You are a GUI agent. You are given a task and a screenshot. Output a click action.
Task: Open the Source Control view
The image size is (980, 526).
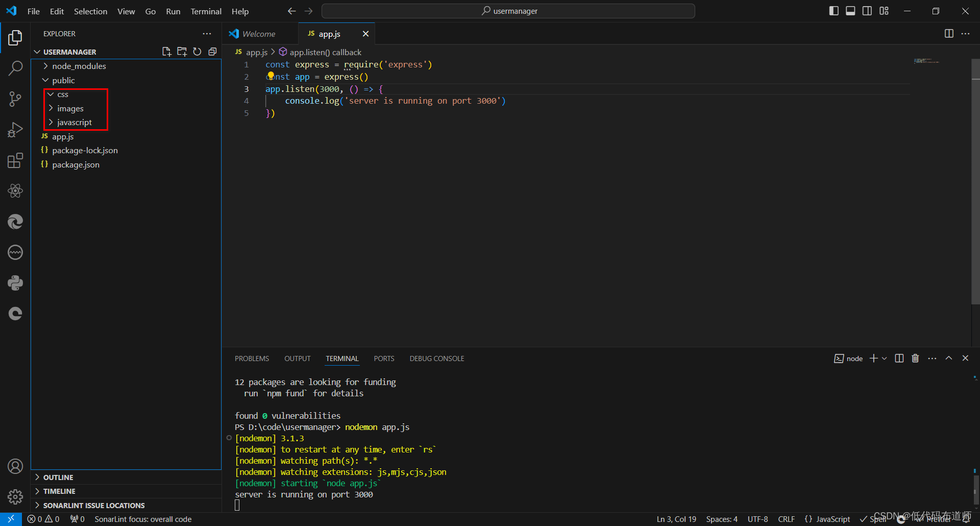click(x=15, y=99)
